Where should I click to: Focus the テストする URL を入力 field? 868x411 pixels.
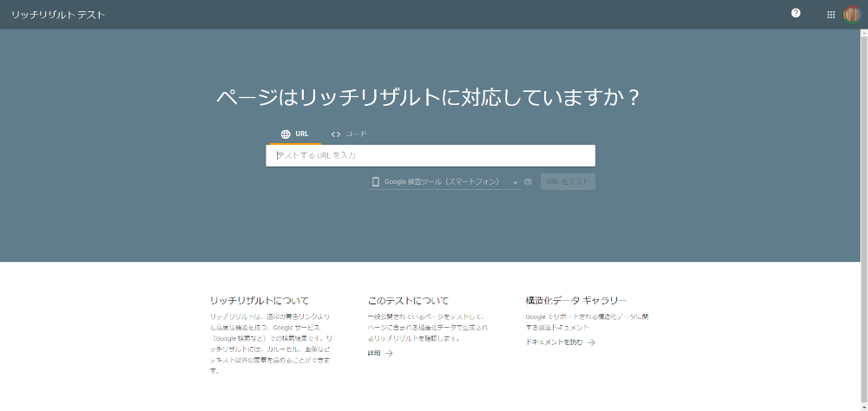coord(431,156)
